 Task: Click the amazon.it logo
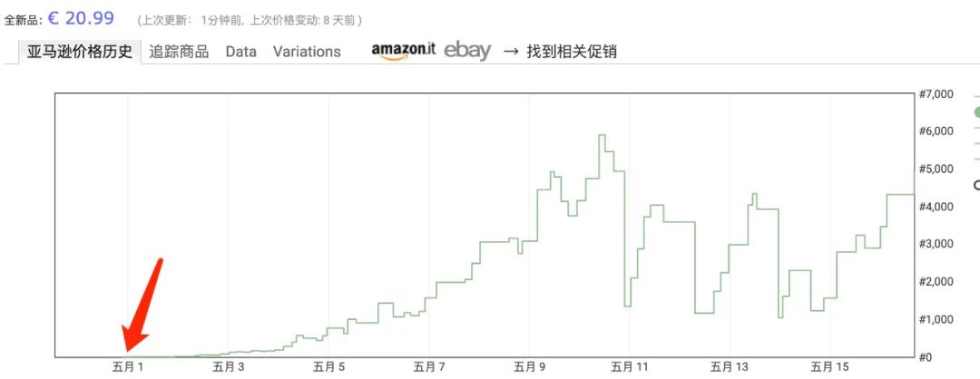pyautogui.click(x=403, y=51)
